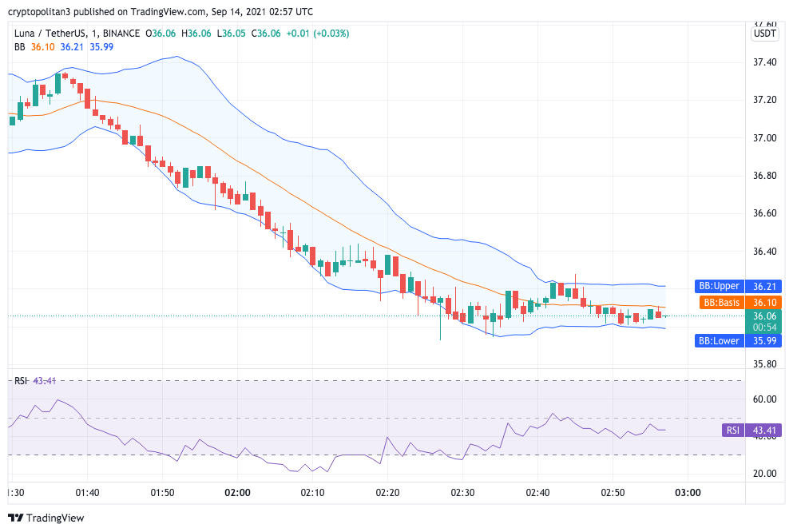Click the BB indicator legend label
Viewport: 793px width, 532px height.
click(x=19, y=47)
